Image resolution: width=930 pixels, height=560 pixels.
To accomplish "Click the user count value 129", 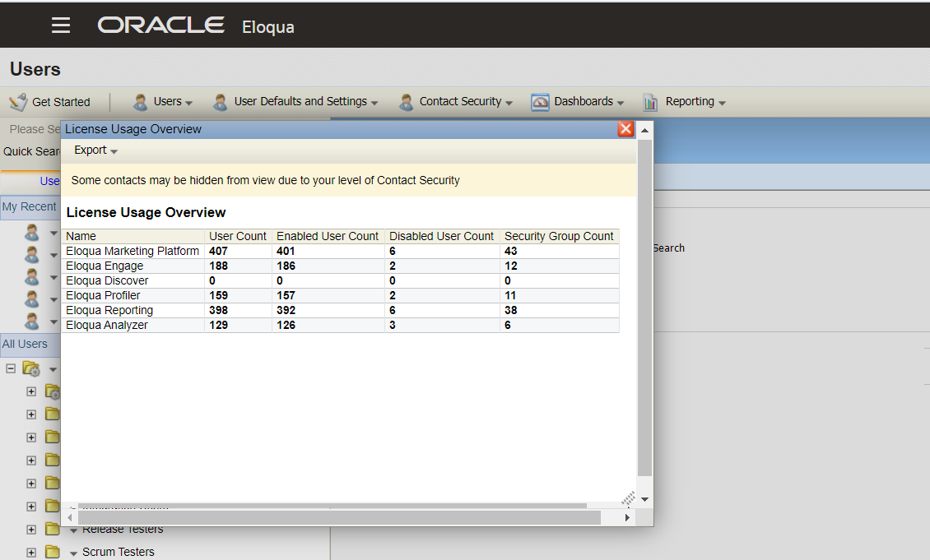I will pyautogui.click(x=218, y=326).
